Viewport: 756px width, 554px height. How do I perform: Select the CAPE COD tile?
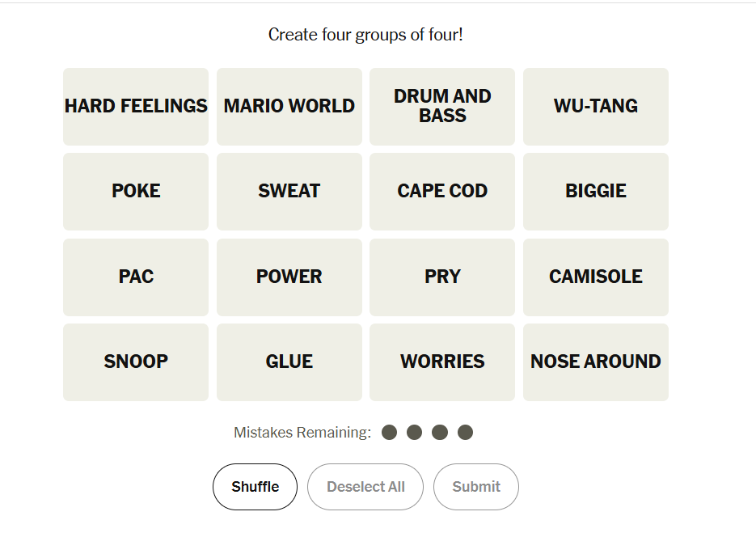(x=442, y=192)
